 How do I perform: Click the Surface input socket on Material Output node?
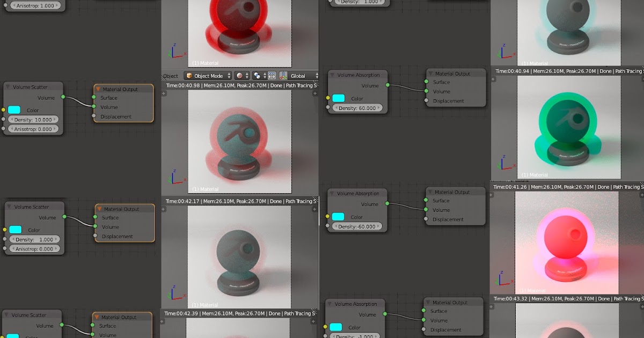coord(94,98)
